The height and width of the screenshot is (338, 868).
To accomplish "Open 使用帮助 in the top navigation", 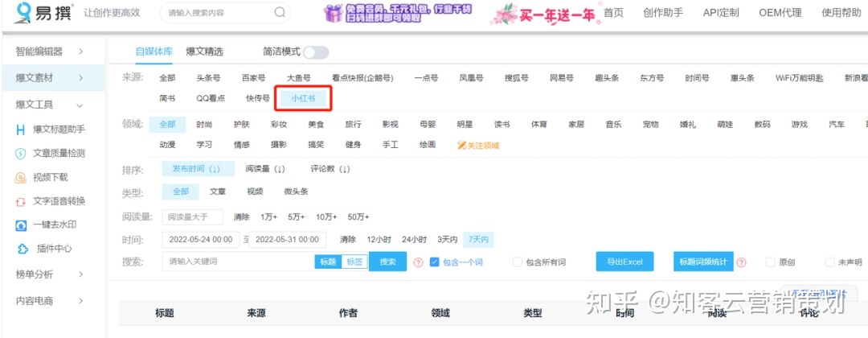I will click(x=841, y=13).
